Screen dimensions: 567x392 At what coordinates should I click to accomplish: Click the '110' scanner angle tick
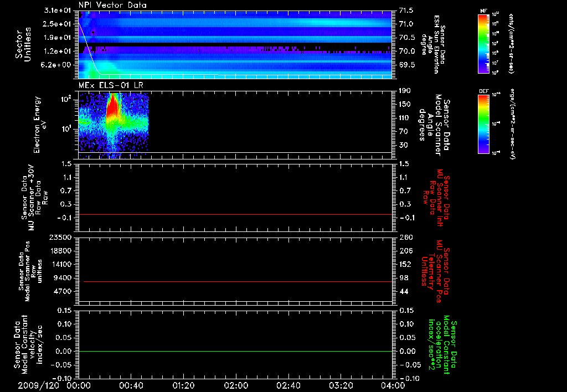click(x=405, y=118)
